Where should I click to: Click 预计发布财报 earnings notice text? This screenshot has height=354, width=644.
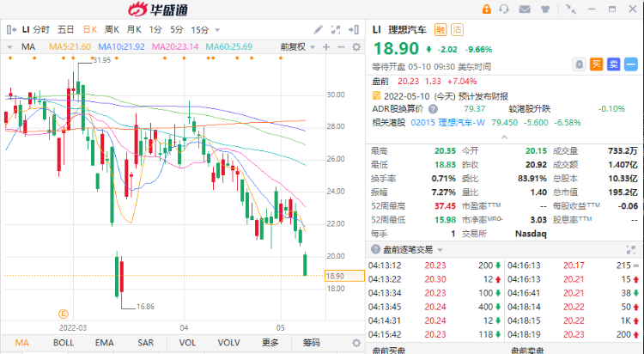point(483,96)
